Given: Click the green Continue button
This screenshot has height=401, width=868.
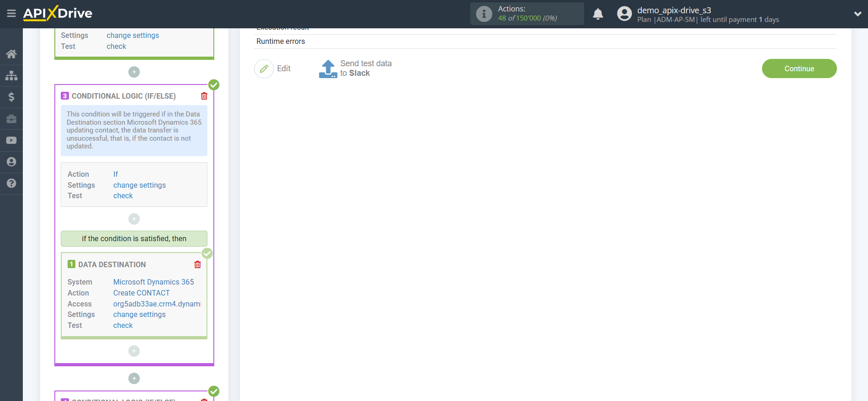Looking at the screenshot, I should (x=799, y=69).
